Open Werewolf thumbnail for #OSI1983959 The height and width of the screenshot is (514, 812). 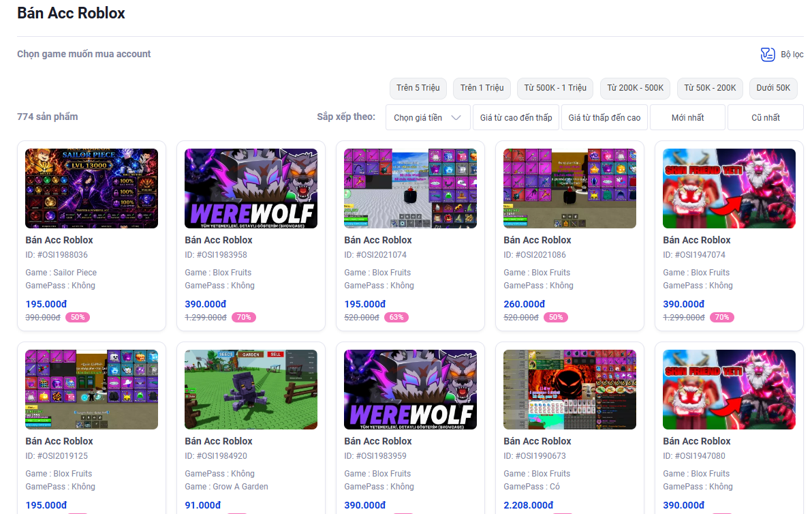[411, 390]
